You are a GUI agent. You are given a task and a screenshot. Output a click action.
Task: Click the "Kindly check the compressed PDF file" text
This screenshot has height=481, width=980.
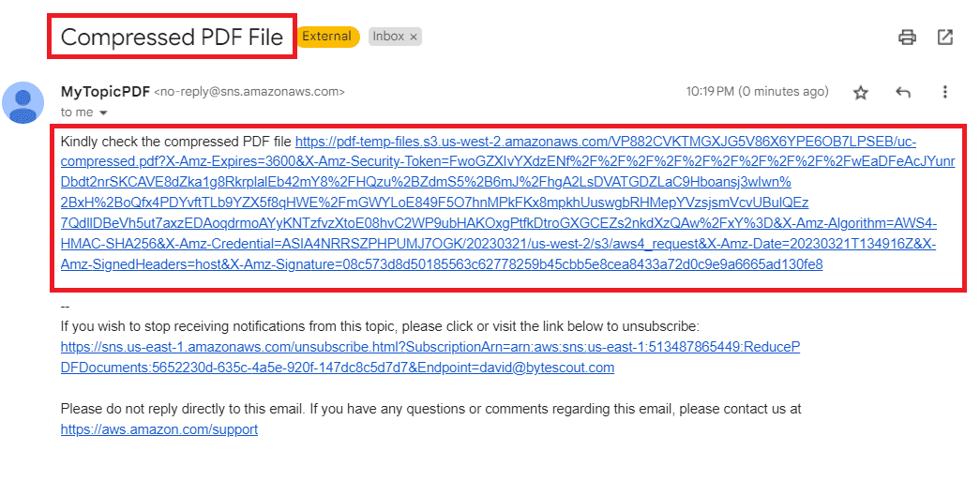176,142
